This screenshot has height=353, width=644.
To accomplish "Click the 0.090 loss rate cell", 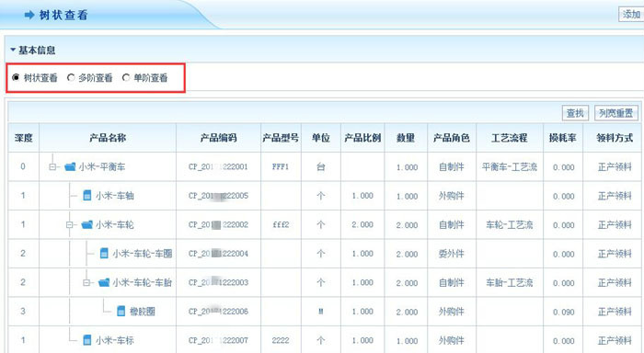I will point(563,312).
